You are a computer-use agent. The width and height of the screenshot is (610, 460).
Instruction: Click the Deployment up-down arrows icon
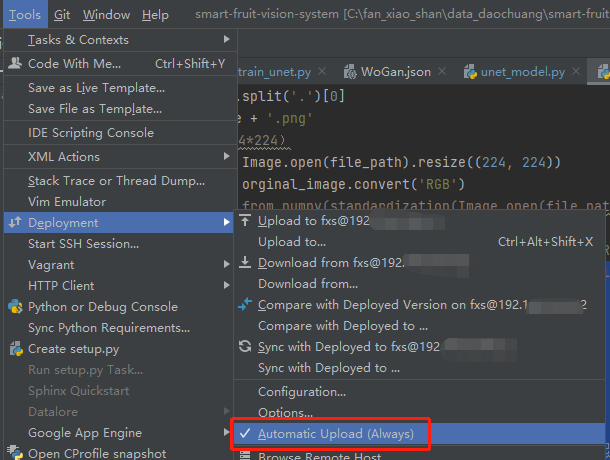(x=15, y=222)
